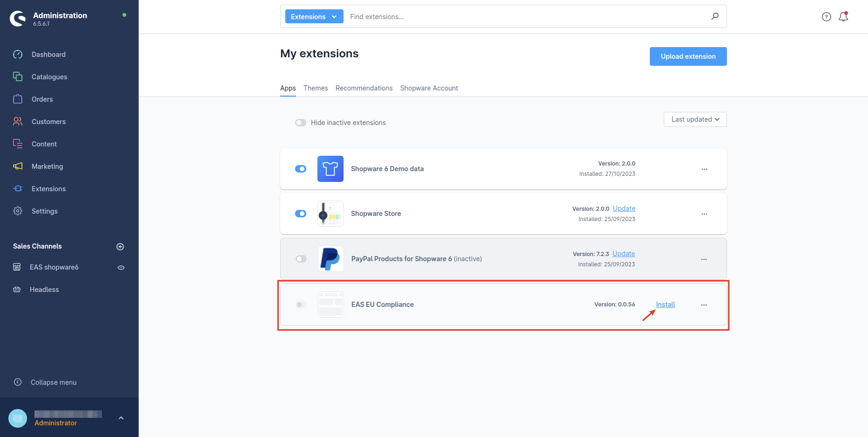
Task: Deactivate Shopware 6 Demo data toggle
Action: [301, 169]
